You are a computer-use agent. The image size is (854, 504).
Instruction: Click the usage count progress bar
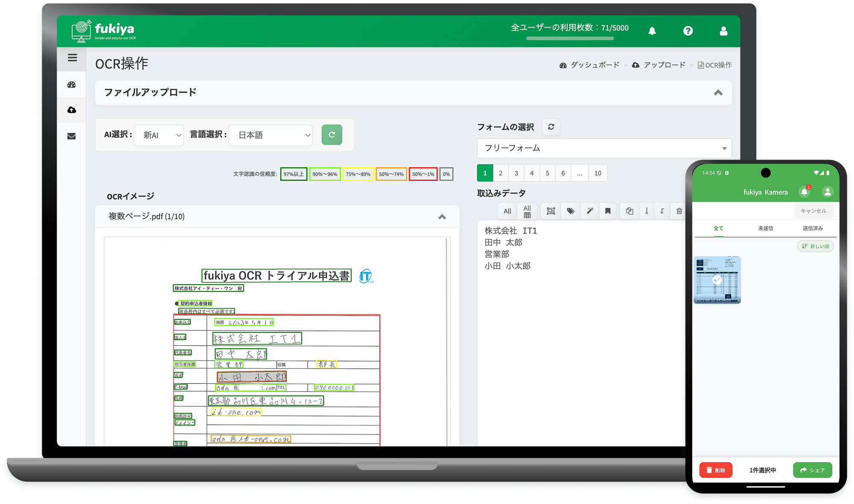570,38
